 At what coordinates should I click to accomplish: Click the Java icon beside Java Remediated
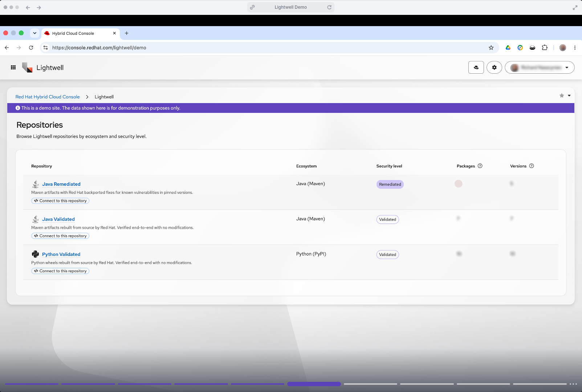(x=36, y=184)
